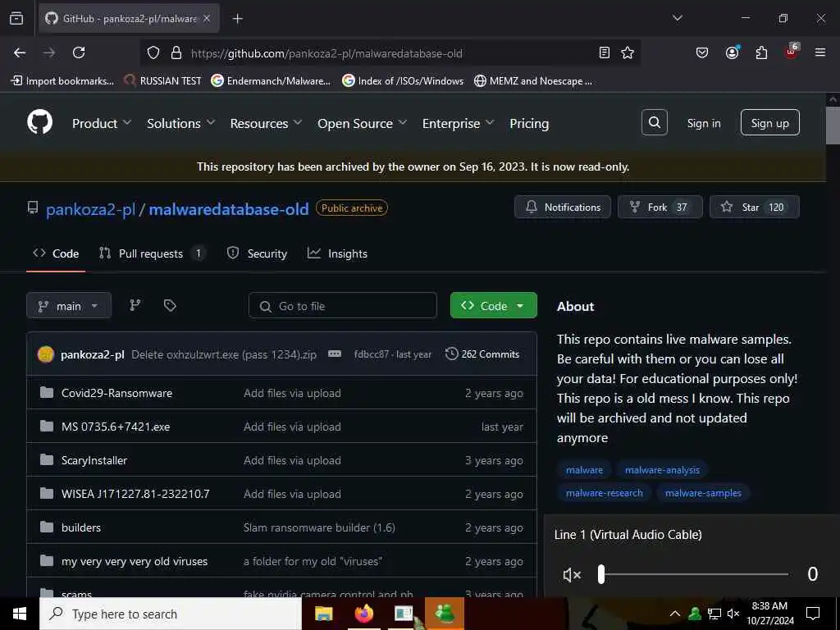Open the builders folder

pos(81,527)
